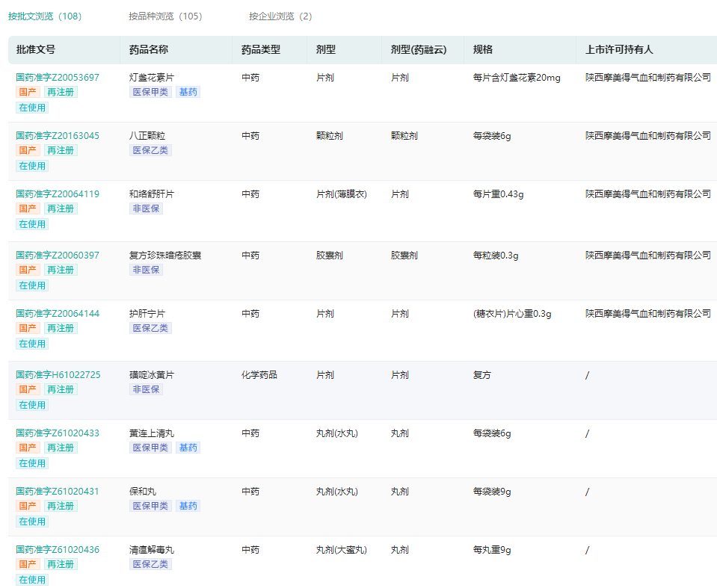Screen dimensions: 717x588
Task: Select the 按批文浏览 (108) tab
Action: pos(45,16)
